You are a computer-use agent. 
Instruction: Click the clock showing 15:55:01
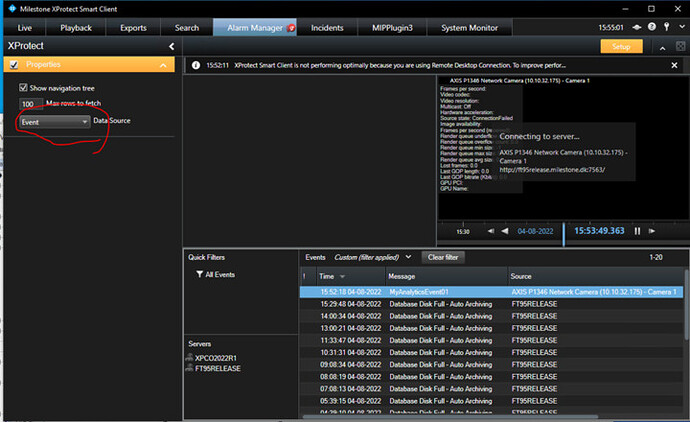611,27
